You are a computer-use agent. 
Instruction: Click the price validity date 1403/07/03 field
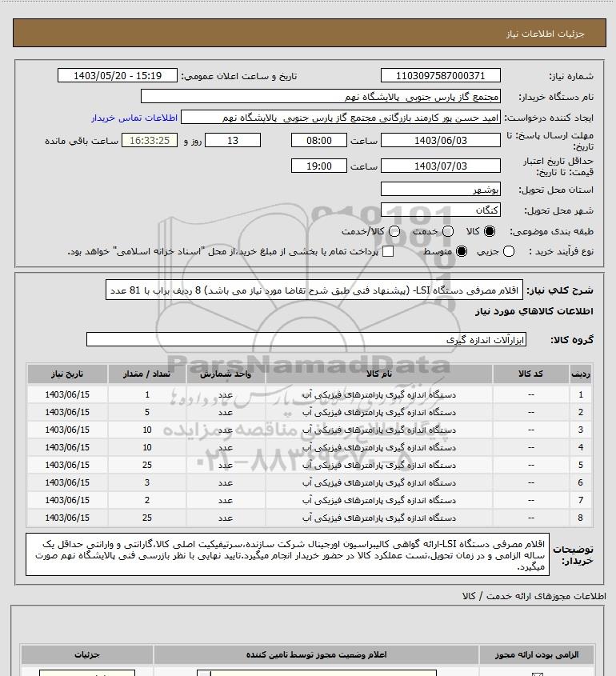pyautogui.click(x=441, y=166)
